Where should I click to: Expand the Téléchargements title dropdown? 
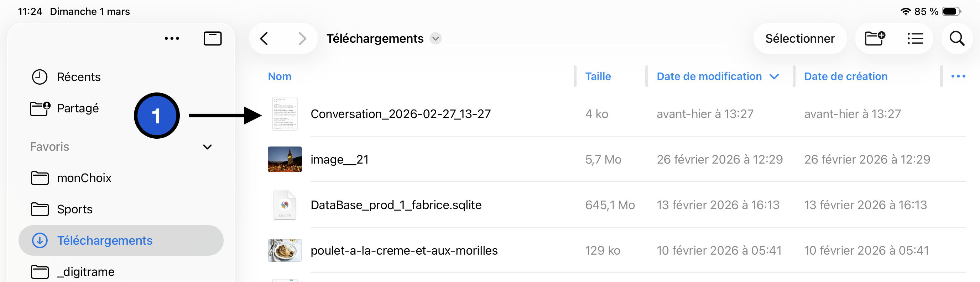[436, 38]
